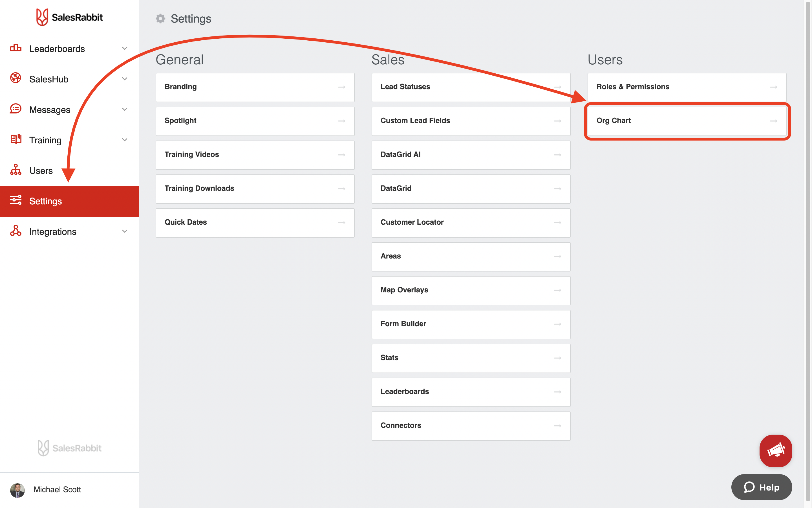Open Training Videos settings
This screenshot has width=812, height=508.
[255, 155]
